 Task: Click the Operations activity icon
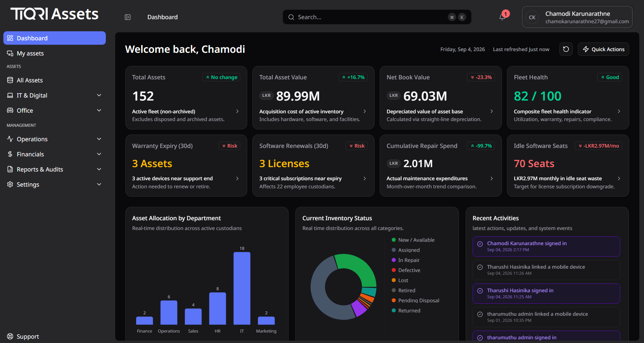click(10, 139)
